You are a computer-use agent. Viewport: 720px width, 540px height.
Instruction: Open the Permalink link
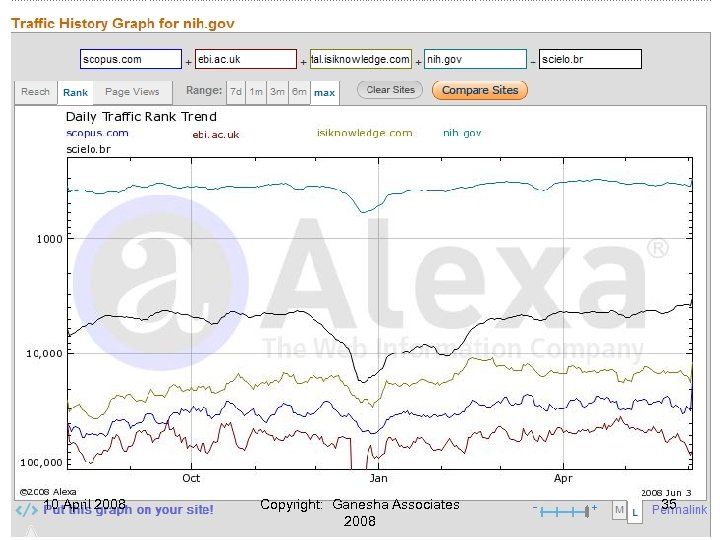tap(679, 510)
